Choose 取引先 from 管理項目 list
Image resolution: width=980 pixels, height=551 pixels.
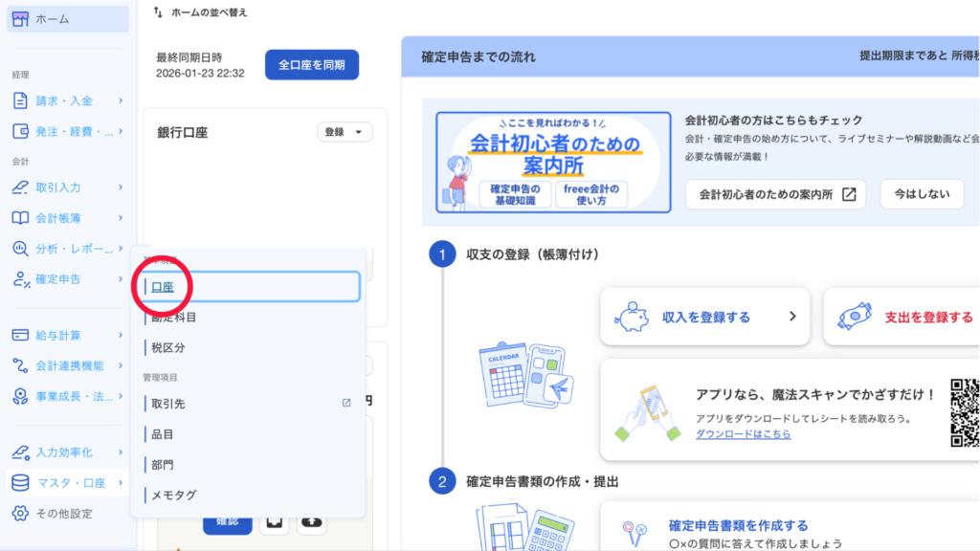click(168, 404)
